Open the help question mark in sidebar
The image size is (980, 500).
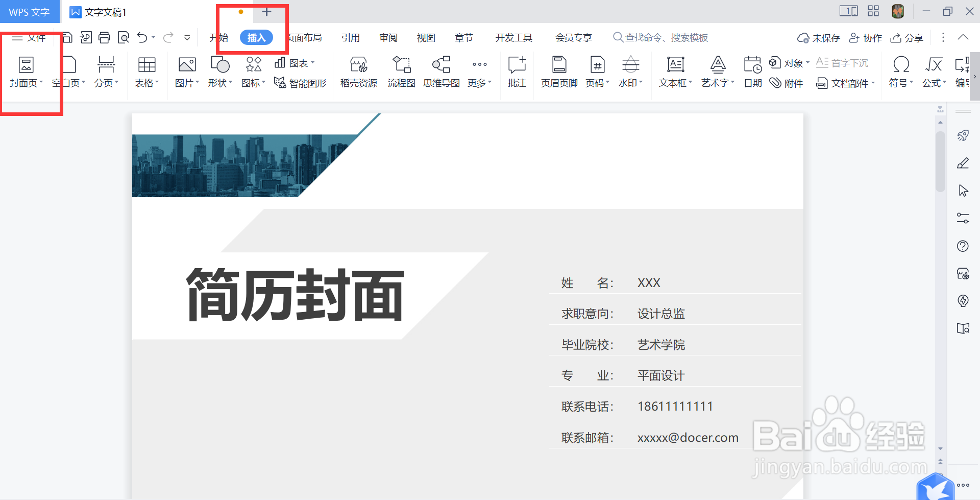(x=963, y=246)
